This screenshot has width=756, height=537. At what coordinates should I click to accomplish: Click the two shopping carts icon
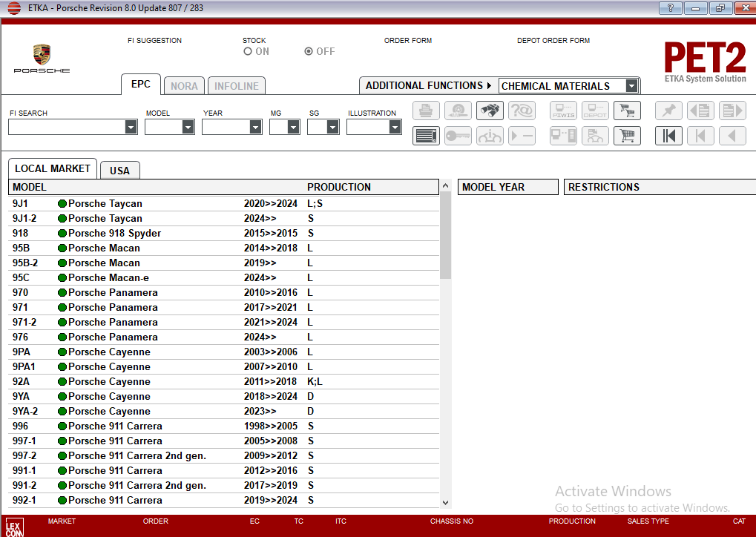point(627,111)
